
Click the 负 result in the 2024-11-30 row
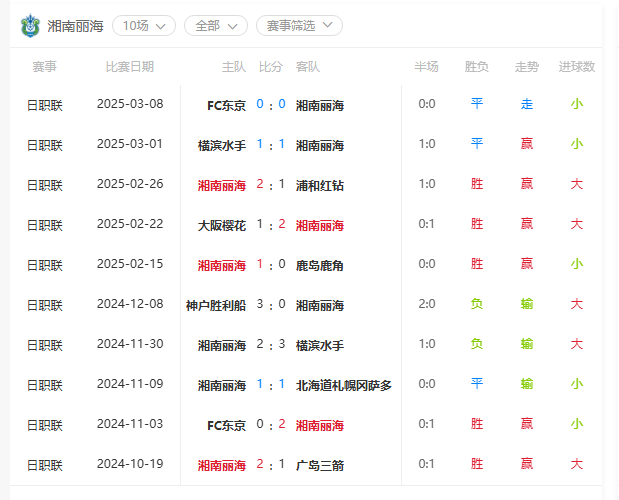click(x=476, y=344)
